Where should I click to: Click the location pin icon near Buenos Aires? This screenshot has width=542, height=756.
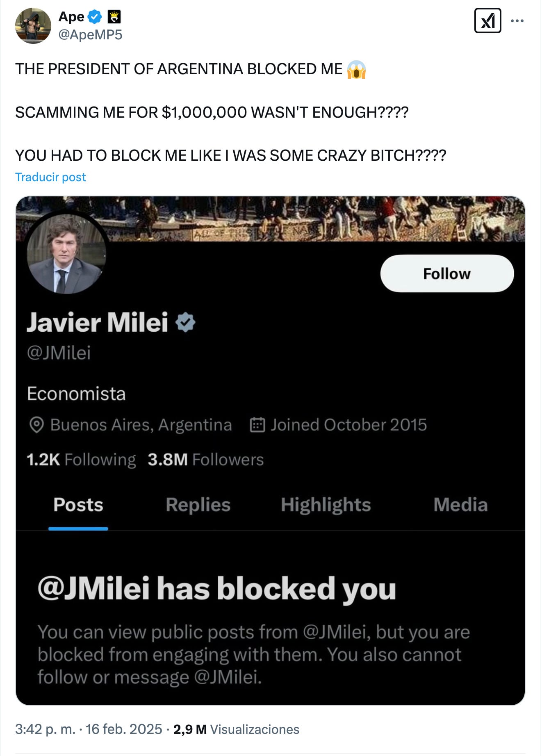[37, 425]
